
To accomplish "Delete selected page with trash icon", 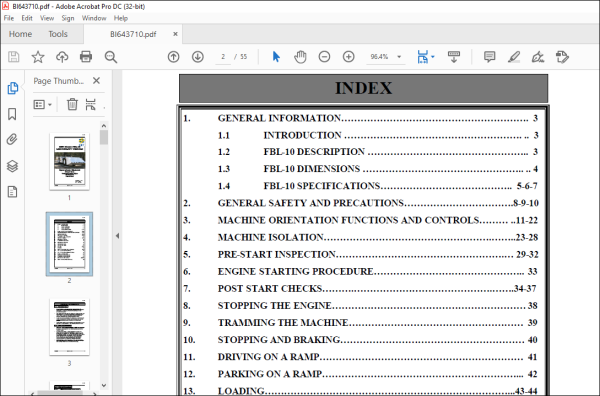I will [x=72, y=104].
